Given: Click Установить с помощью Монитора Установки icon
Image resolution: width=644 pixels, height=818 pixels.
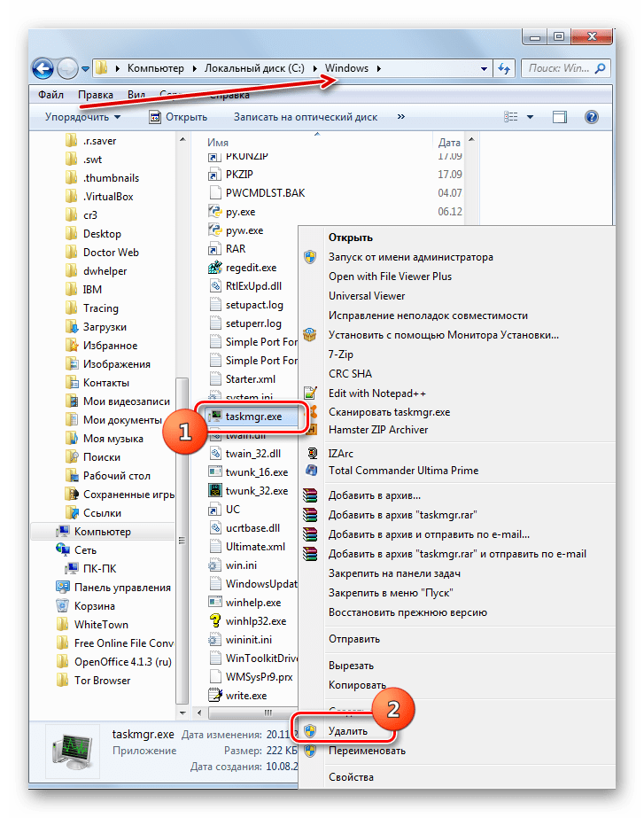Looking at the screenshot, I should pyautogui.click(x=310, y=334).
